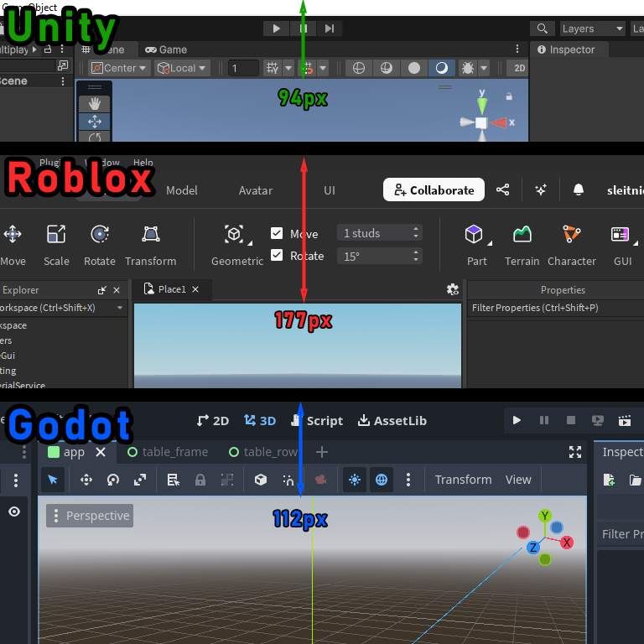Click Roblox's 1 studs move increment field
The image size is (644, 644).
pos(380,233)
